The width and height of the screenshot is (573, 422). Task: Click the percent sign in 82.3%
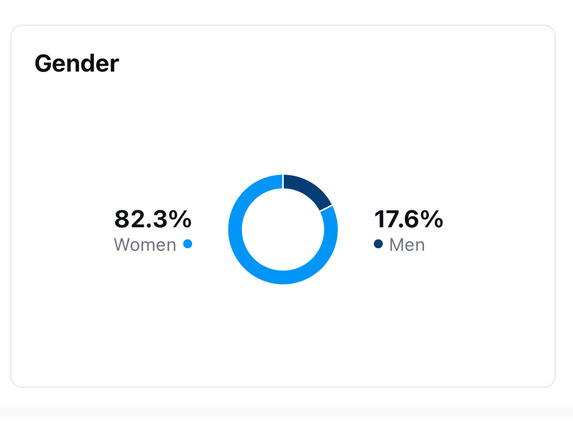[180, 219]
